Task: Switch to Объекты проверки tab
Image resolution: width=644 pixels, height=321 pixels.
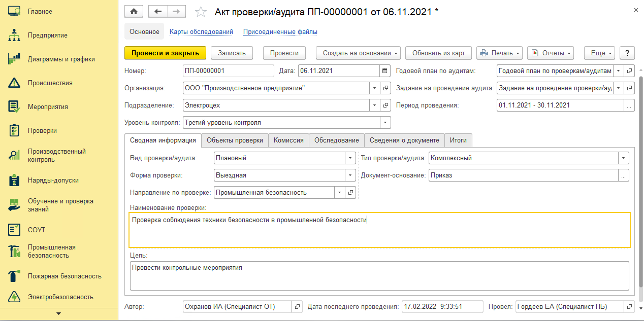Action: pyautogui.click(x=235, y=140)
